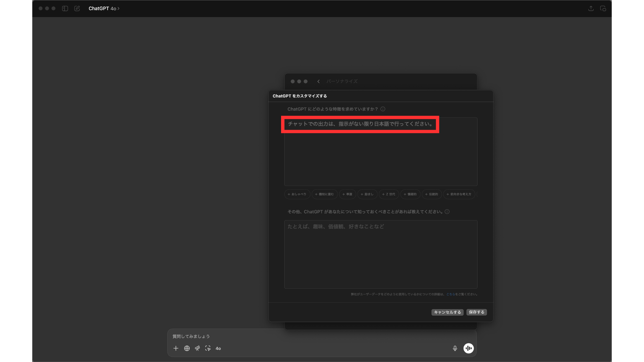Launch voice mode waveform button

(468, 348)
